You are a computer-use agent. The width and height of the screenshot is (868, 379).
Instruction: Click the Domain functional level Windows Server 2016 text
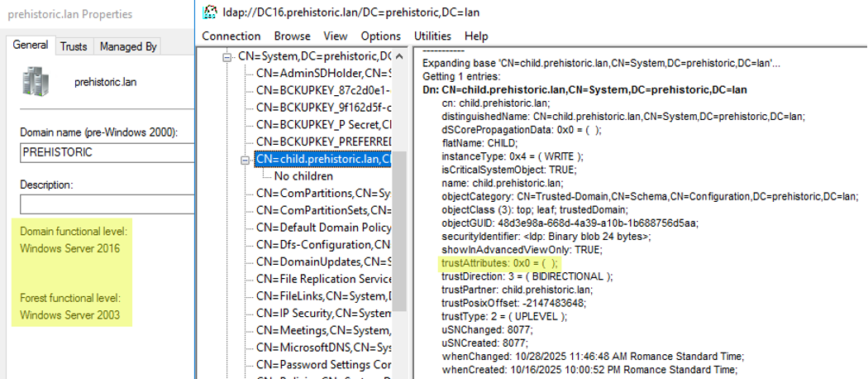tap(74, 239)
